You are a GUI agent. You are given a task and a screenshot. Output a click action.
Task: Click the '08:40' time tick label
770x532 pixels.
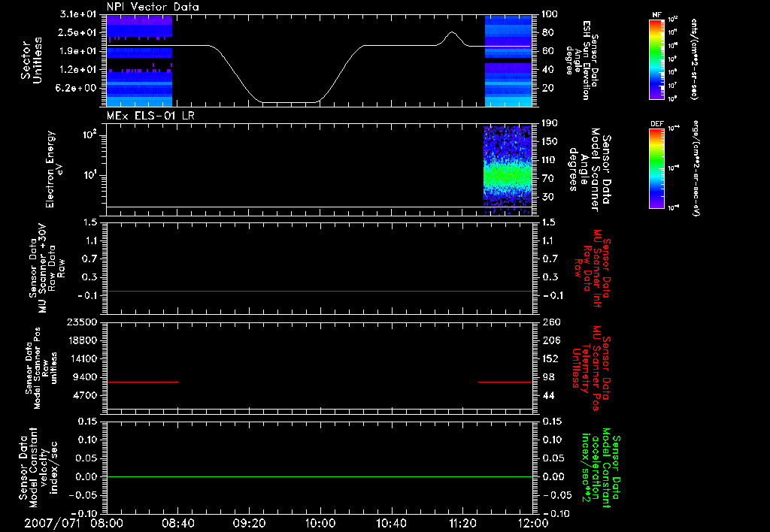pyautogui.click(x=177, y=524)
